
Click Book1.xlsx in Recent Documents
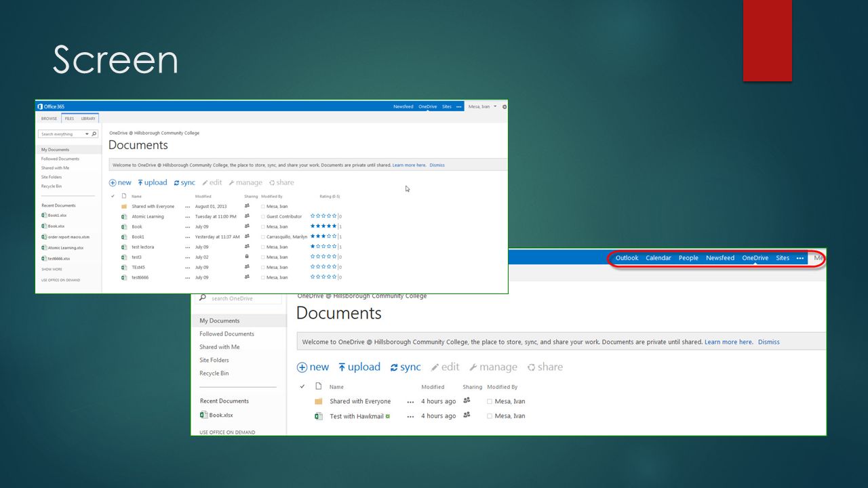(54, 216)
